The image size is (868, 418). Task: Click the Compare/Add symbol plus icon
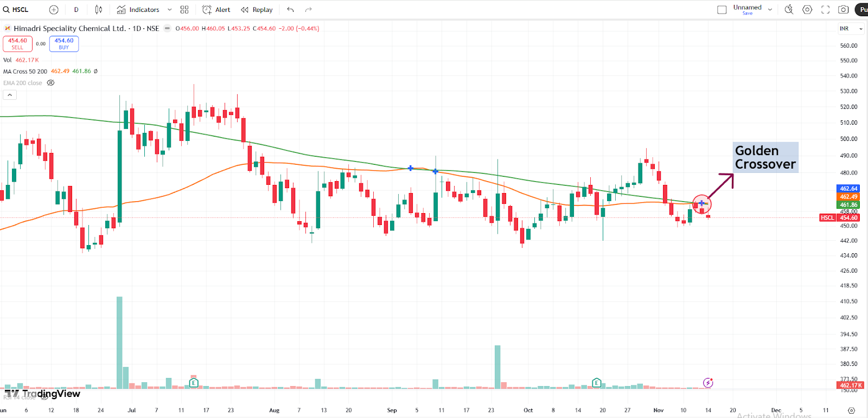54,10
